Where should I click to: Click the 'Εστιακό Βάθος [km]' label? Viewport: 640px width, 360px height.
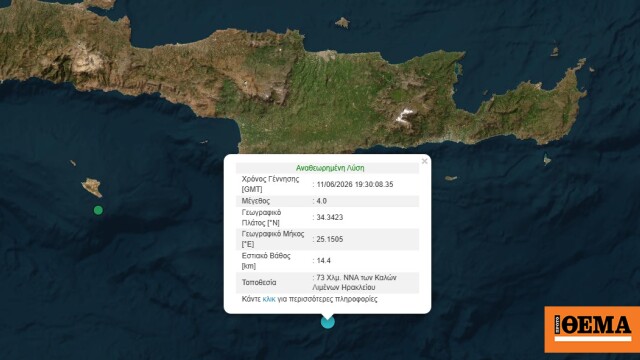[x=266, y=261]
